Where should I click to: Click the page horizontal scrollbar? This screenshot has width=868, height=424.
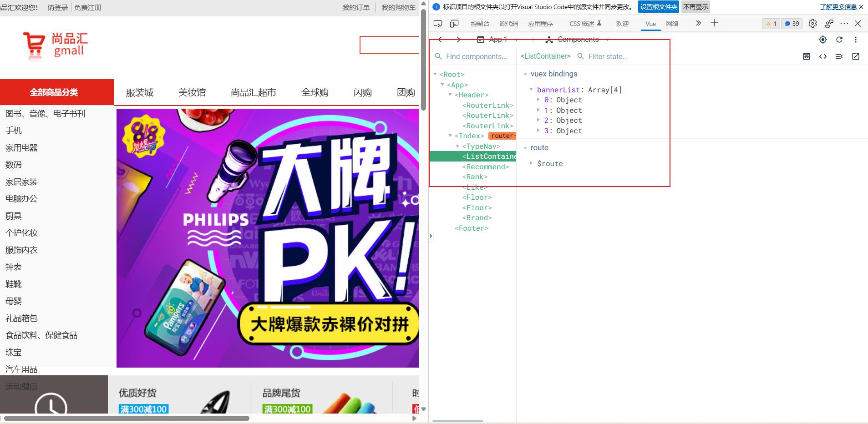(127, 418)
